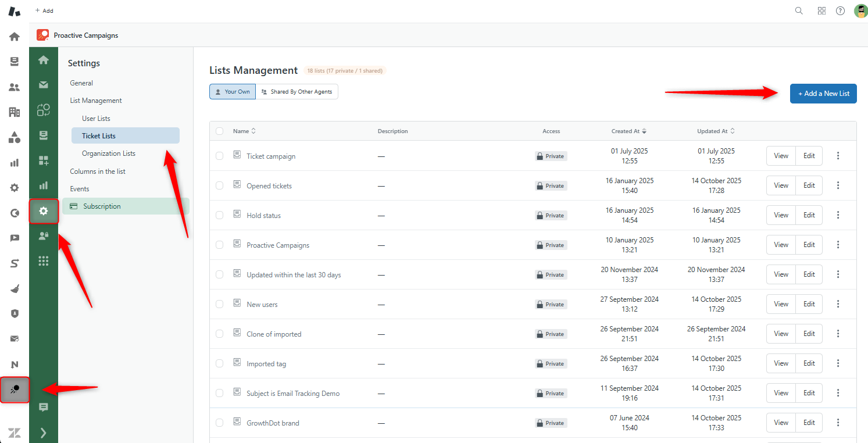Open the Proactive Campaigns app icon in sidebar
The width and height of the screenshot is (868, 443).
pyautogui.click(x=15, y=390)
